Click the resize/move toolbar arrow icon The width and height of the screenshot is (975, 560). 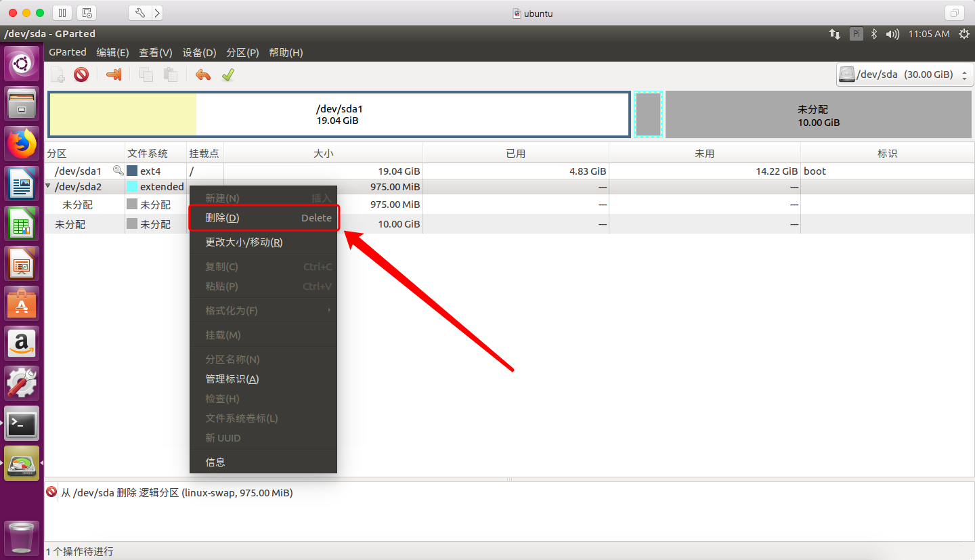click(114, 75)
